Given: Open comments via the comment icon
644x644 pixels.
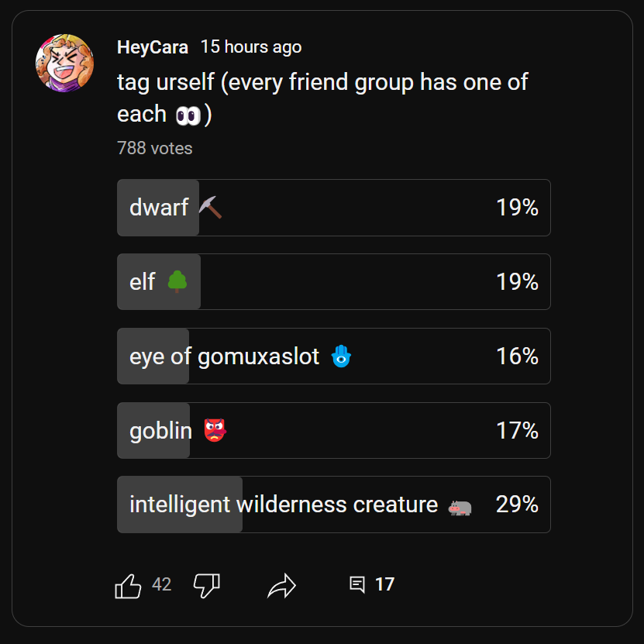Looking at the screenshot, I should (357, 584).
